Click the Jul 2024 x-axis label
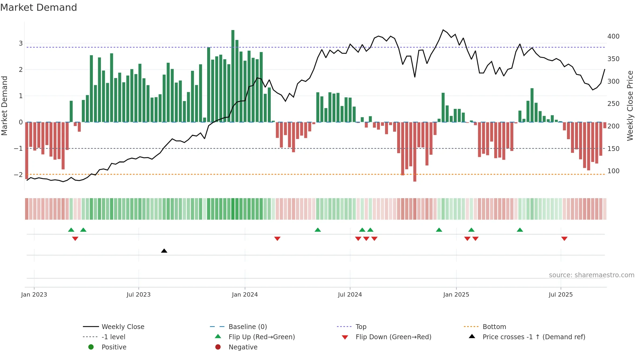The image size is (644, 362). [350, 294]
